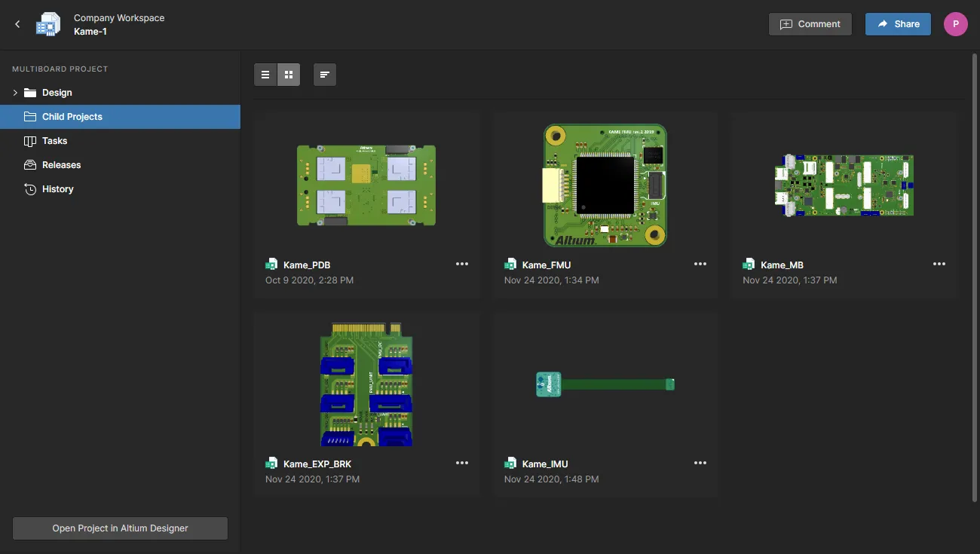Screen dimensions: 980x554
Task: Open the Kame_PDB board thumbnail
Action: [x=366, y=185]
